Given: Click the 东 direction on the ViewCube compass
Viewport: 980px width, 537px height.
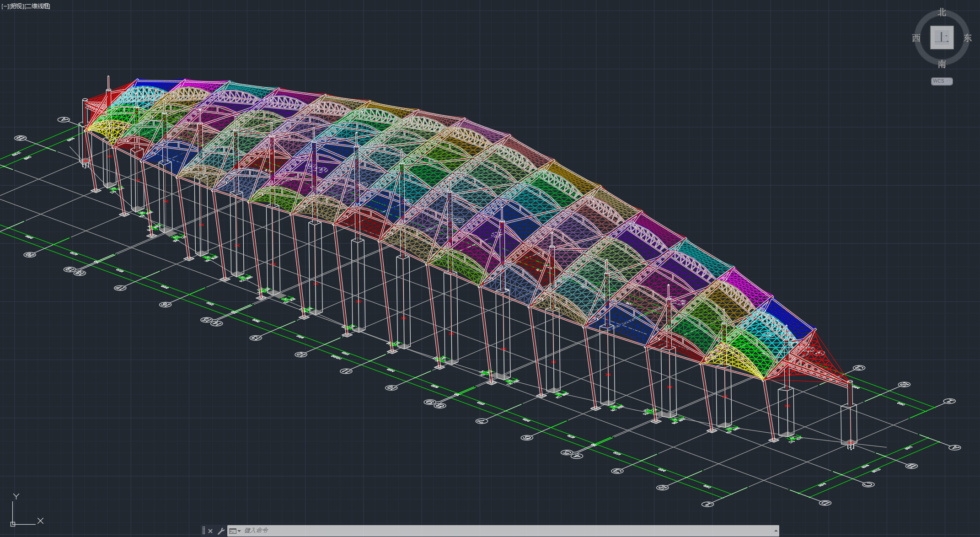Looking at the screenshot, I should pyautogui.click(x=967, y=38).
